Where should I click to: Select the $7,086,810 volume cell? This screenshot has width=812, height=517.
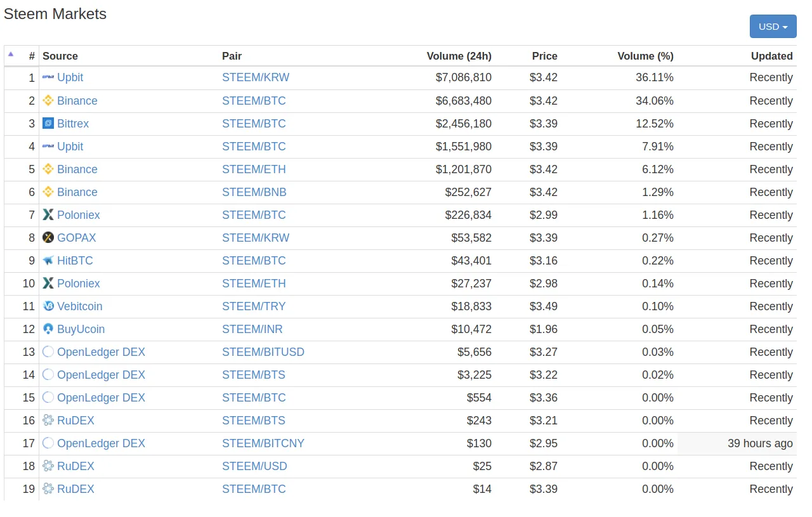pos(464,77)
